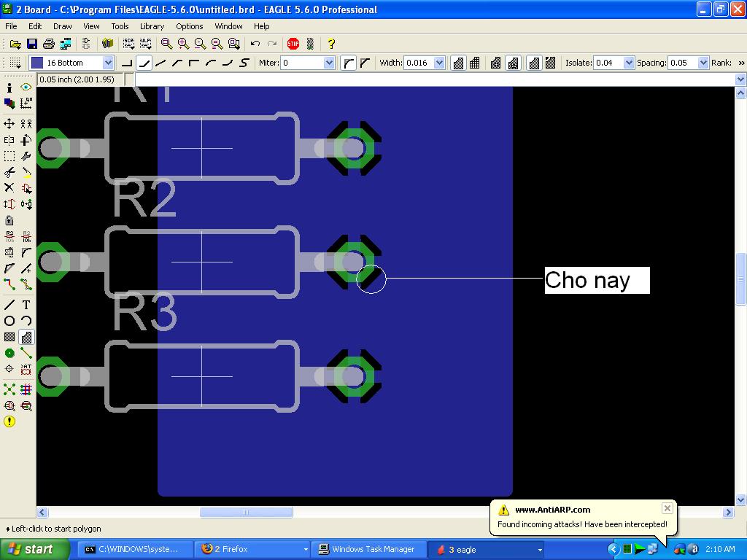Viewport: 747px width, 560px height.
Task: Select the Ripup tool
Action: [26, 284]
